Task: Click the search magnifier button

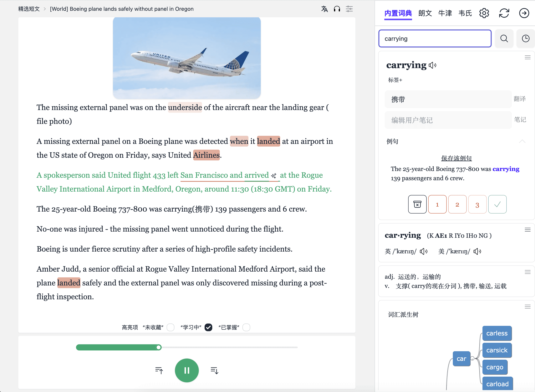Action: [504, 38]
